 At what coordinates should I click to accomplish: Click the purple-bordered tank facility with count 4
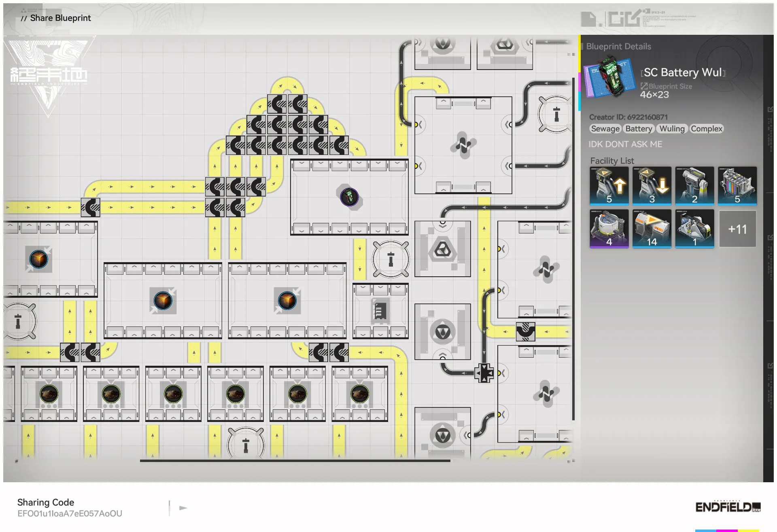pyautogui.click(x=609, y=229)
